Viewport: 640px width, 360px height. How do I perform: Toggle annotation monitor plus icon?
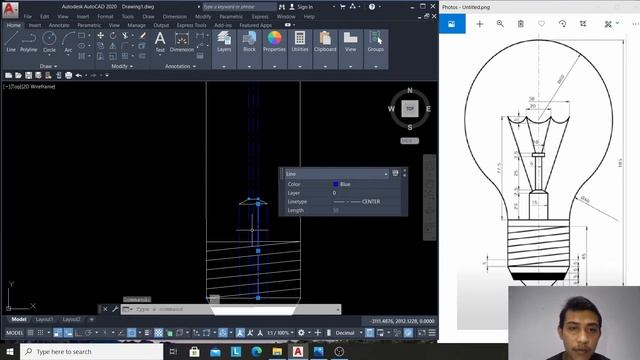[x=318, y=333]
